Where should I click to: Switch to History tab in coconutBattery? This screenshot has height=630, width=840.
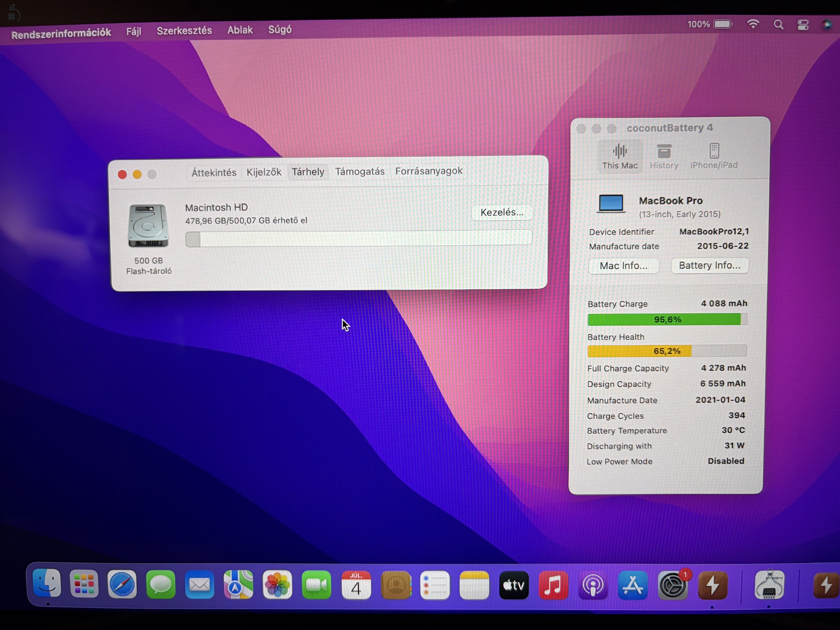click(x=664, y=157)
